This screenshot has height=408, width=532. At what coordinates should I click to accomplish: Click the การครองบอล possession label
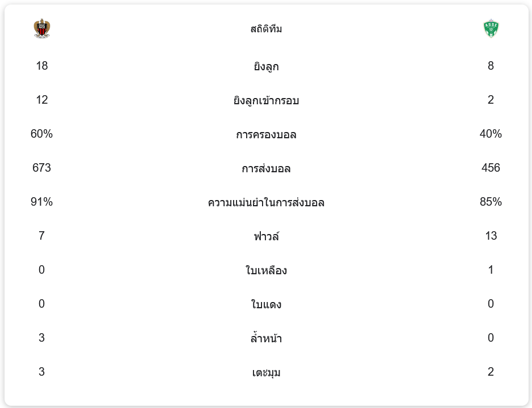tap(266, 134)
